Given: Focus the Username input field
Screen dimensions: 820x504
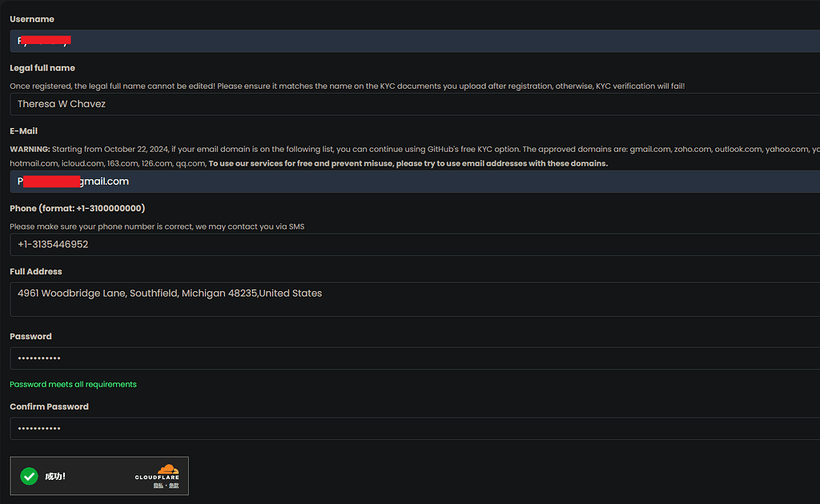Looking at the screenshot, I should point(415,41).
